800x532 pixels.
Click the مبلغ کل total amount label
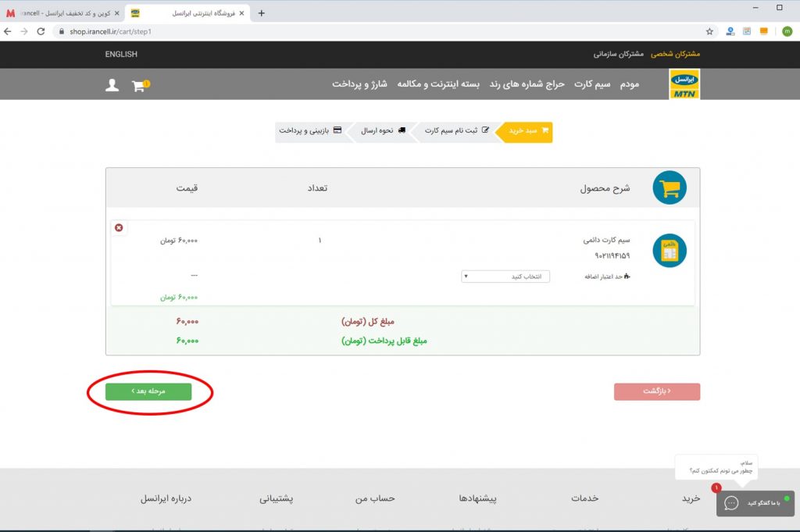[368, 321]
